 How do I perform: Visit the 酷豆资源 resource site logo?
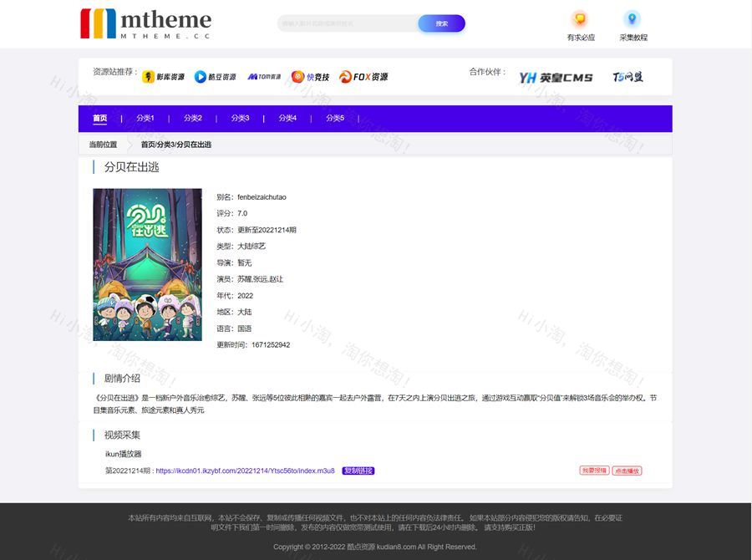pos(215,77)
